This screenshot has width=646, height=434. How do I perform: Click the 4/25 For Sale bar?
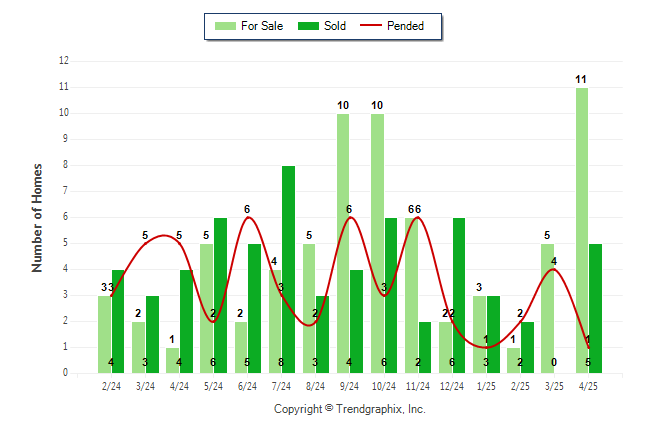coord(582,230)
